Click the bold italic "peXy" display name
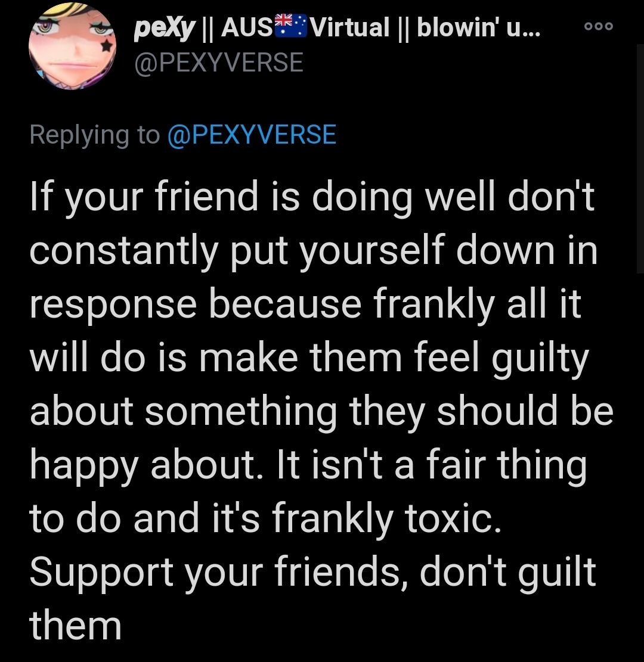 (x=165, y=29)
